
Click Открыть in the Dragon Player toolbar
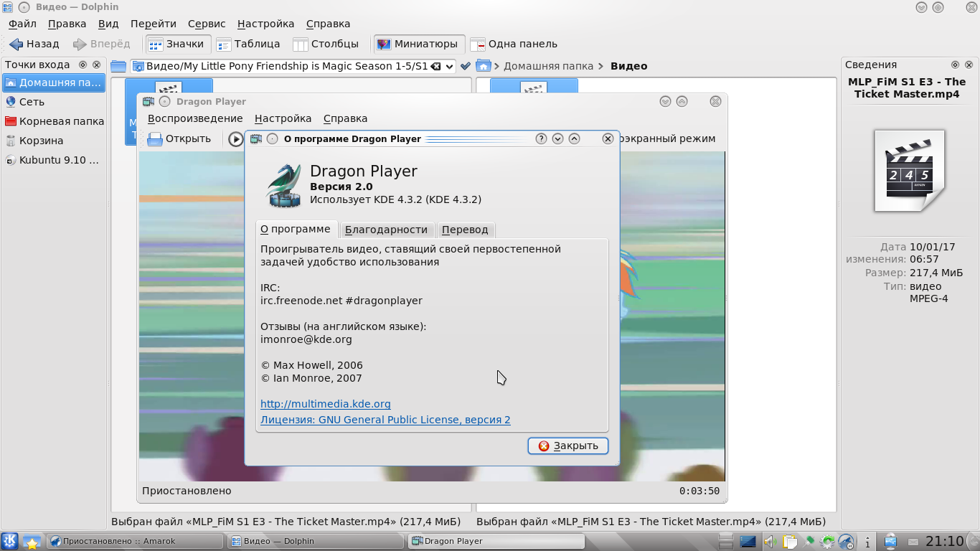coord(179,138)
